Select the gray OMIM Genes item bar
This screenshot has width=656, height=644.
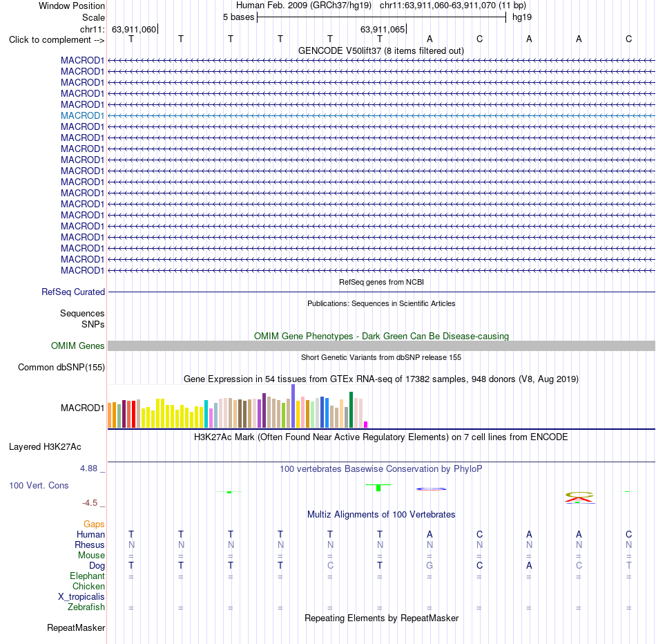point(381,346)
